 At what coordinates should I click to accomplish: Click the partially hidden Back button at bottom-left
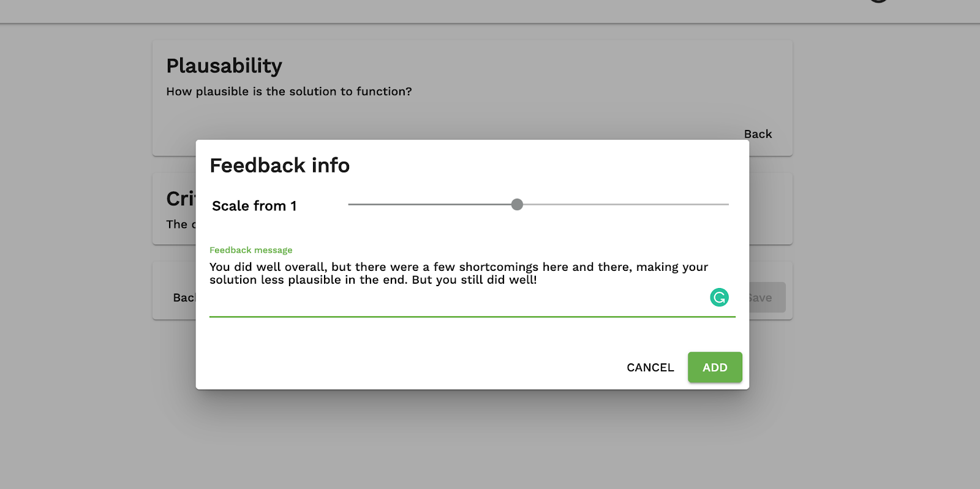[183, 298]
